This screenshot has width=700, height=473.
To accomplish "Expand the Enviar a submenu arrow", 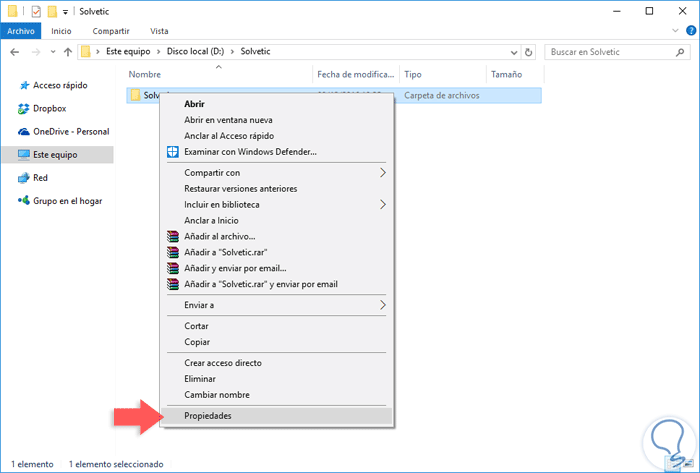I will tap(382, 304).
